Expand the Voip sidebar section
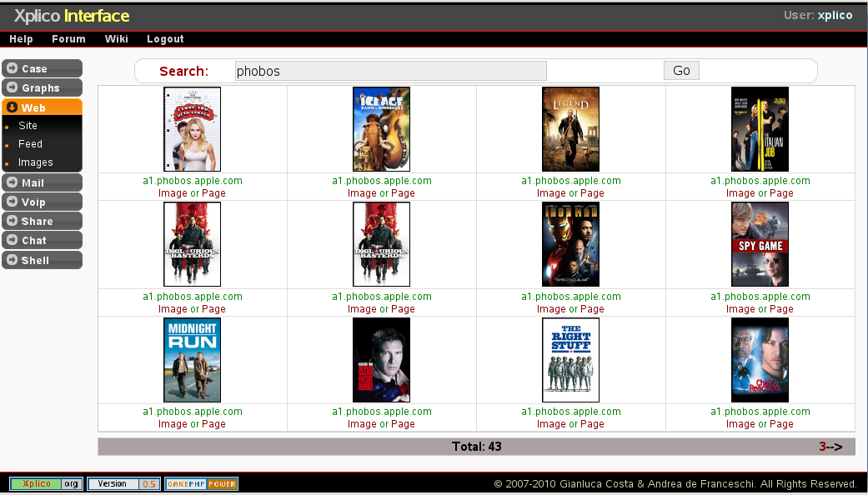The height and width of the screenshot is (495, 868). point(42,202)
